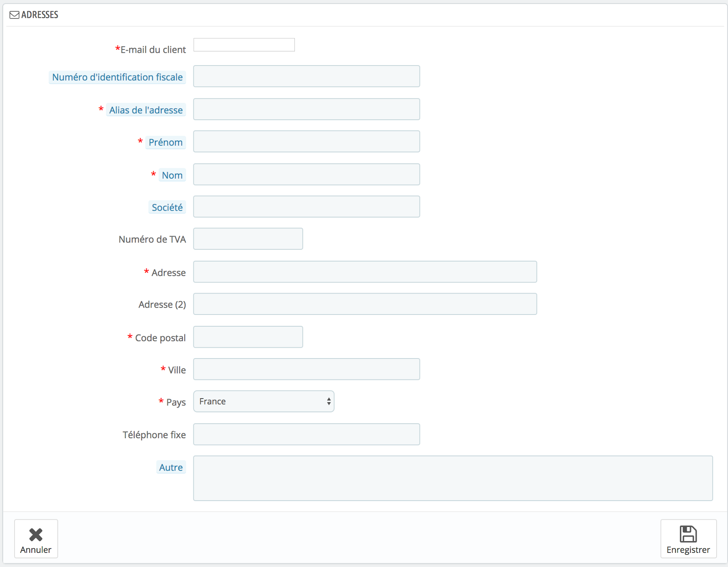The image size is (728, 567).
Task: Focus the E-mail du client field
Action: tap(244, 45)
